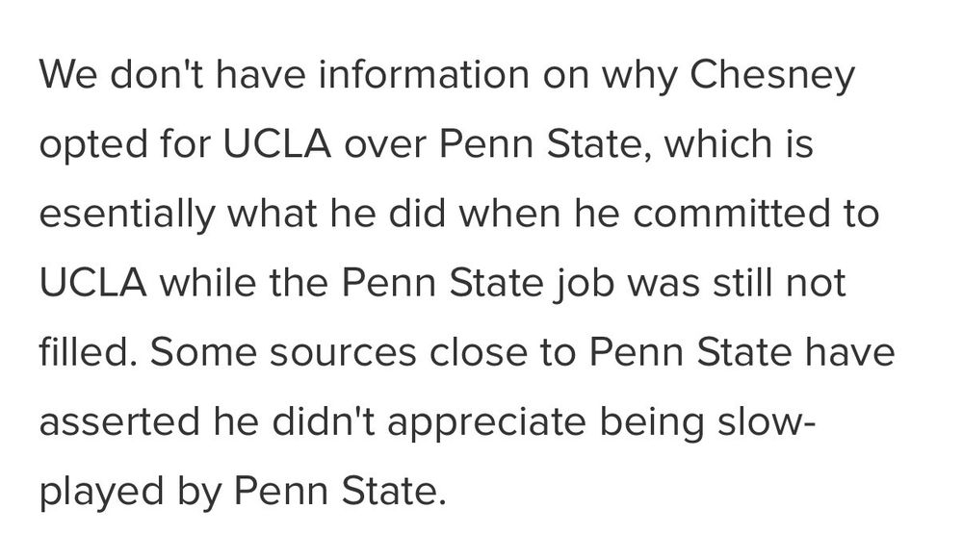Click the word 'while' in fourth line
Image resolution: width=963 pixels, height=560 pixels.
(x=208, y=283)
